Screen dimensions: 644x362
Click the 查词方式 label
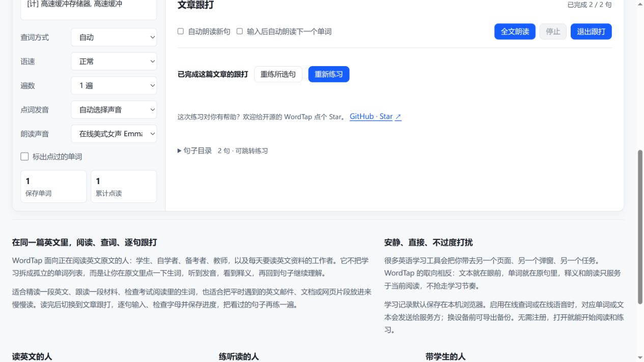[x=35, y=38]
